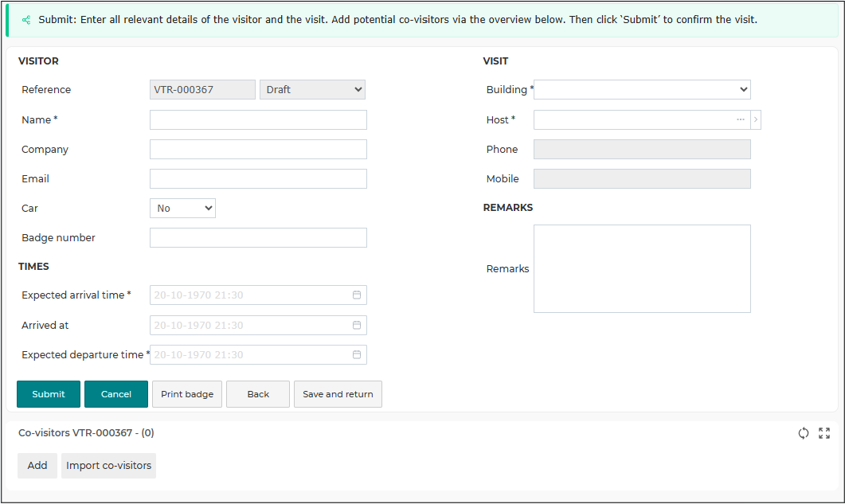Open calendar for Expected departure time
845x504 pixels.
[357, 354]
